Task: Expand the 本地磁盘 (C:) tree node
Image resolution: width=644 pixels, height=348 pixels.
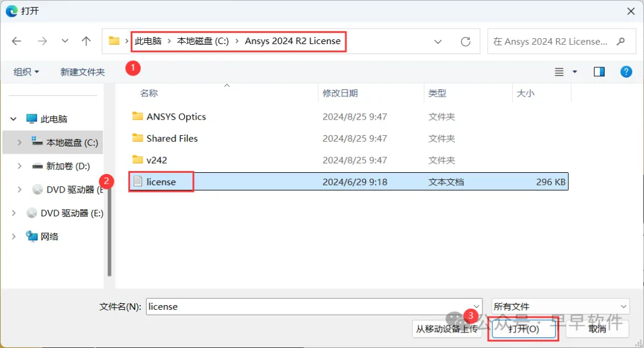Action: coord(19,142)
